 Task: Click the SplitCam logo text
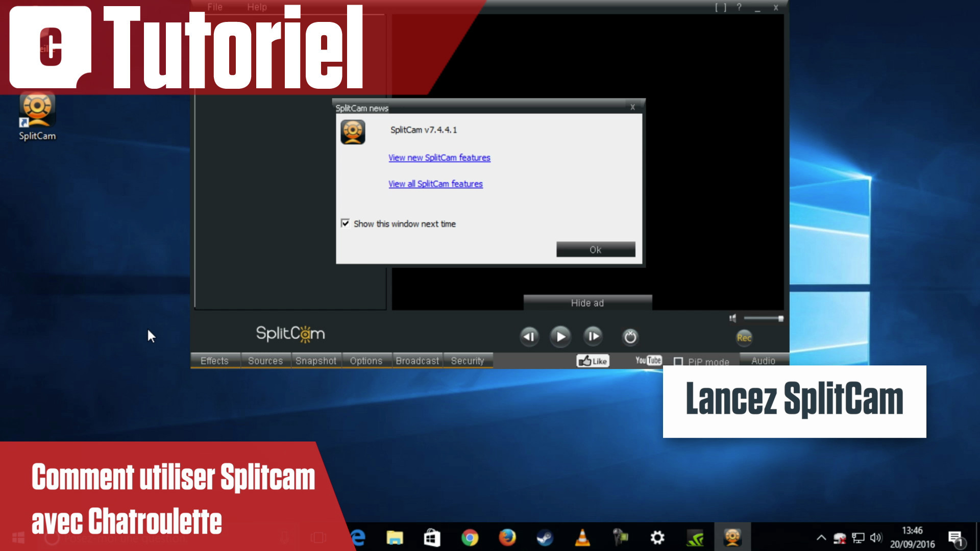pyautogui.click(x=290, y=334)
